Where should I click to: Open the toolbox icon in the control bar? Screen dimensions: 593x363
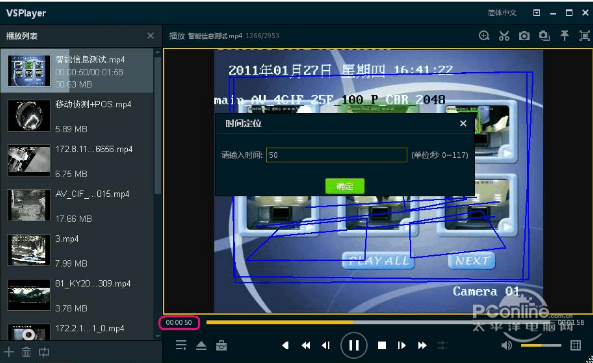[x=221, y=345]
